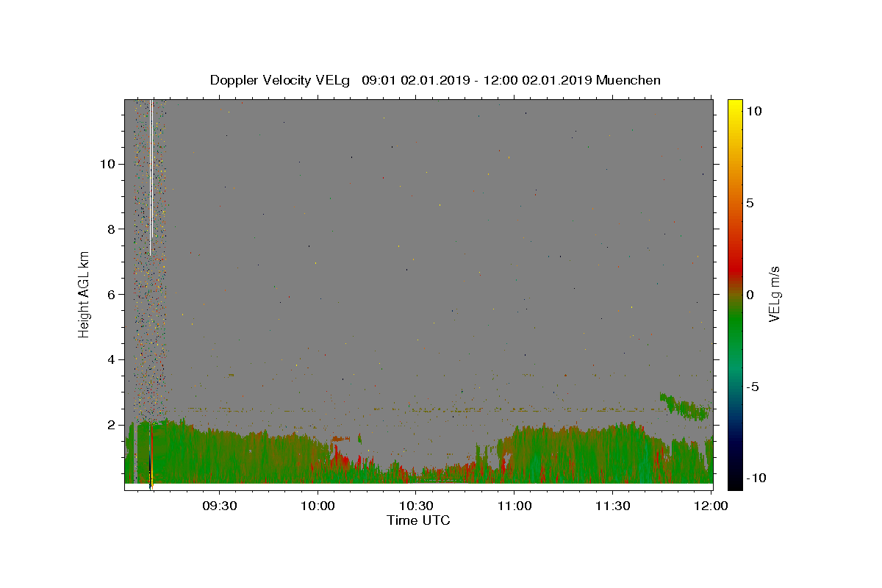Click the colorbar tick label 5

(x=750, y=203)
